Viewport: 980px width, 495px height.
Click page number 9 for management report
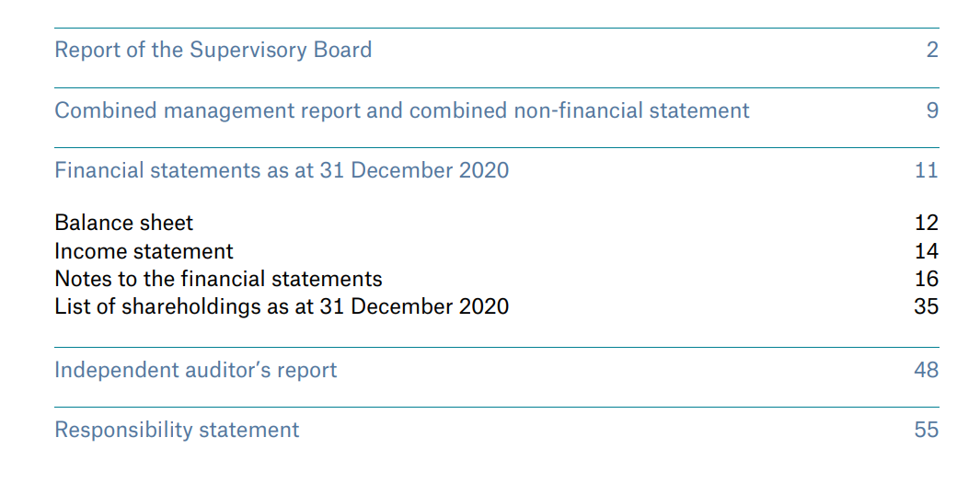click(x=932, y=110)
